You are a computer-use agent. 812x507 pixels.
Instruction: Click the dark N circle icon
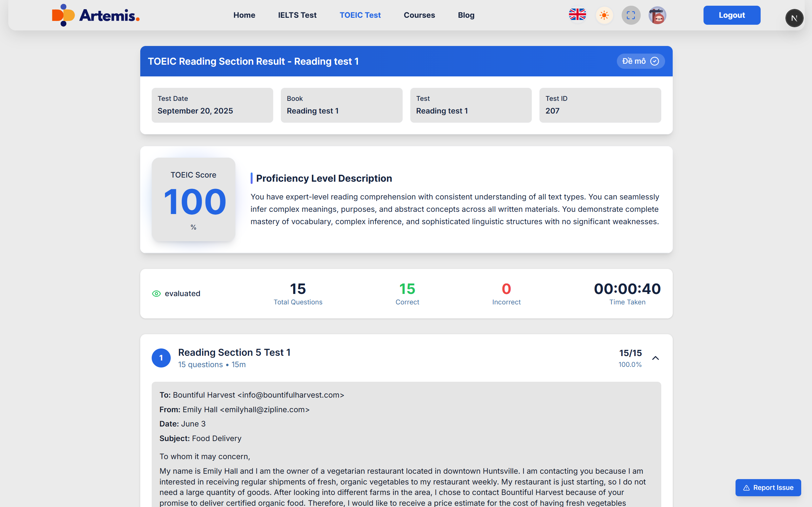pyautogui.click(x=794, y=18)
